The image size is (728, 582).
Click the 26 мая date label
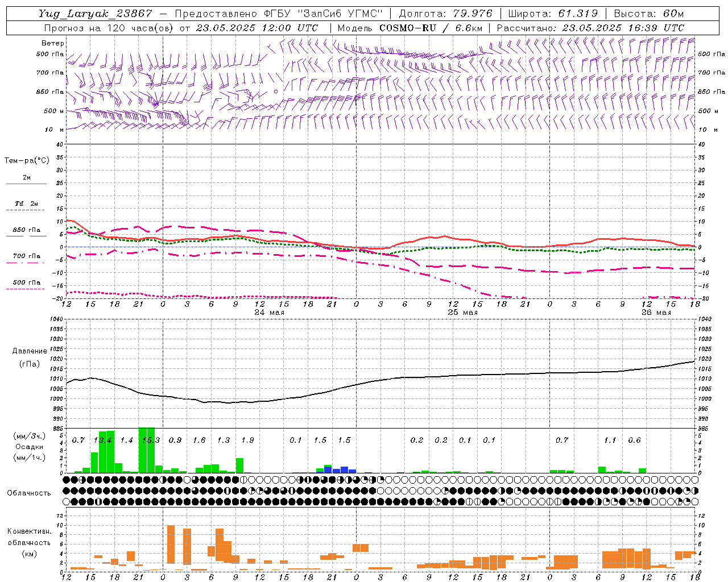click(656, 312)
